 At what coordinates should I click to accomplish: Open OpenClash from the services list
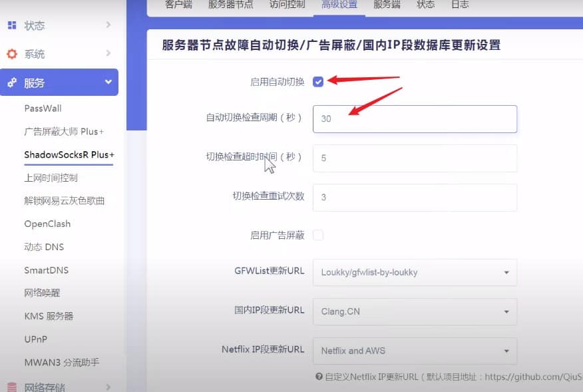pos(47,224)
